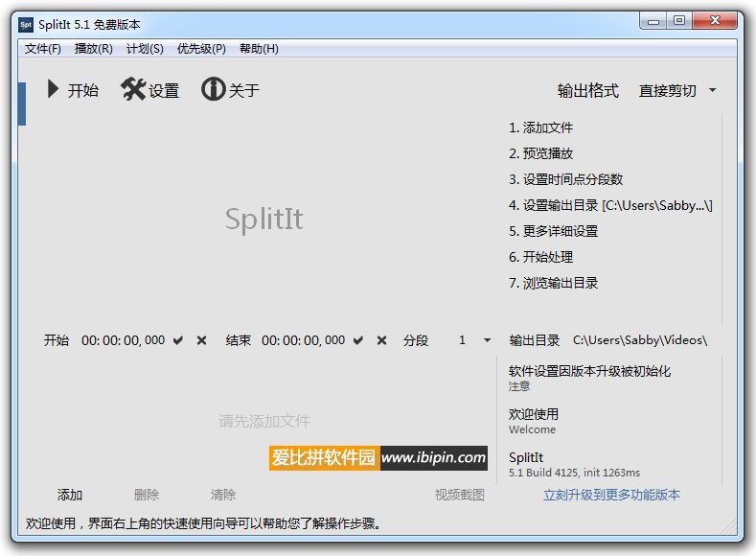The image size is (756, 556).
Task: Open the 文件(F) menu
Action: click(x=43, y=49)
